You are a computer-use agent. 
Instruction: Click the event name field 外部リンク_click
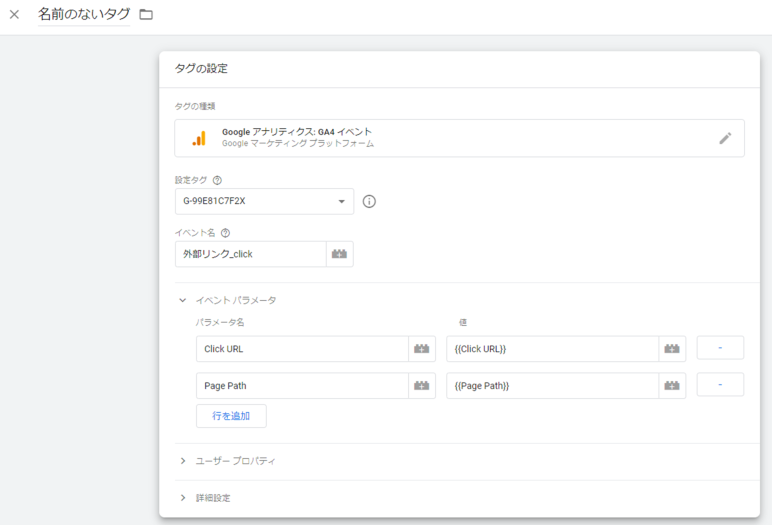click(x=251, y=254)
